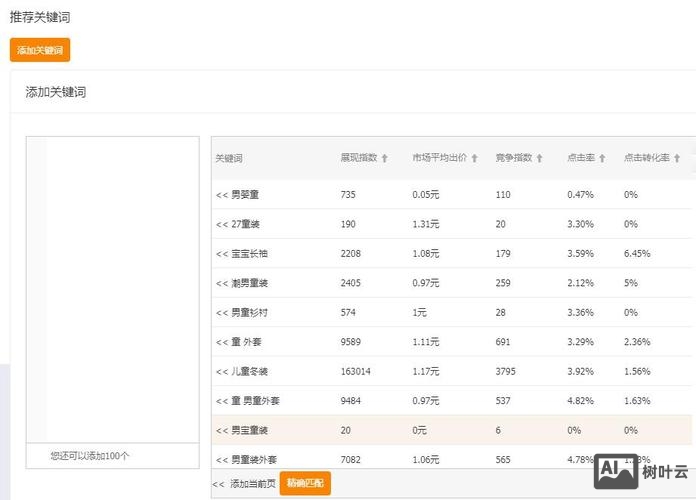
Task: Click the 推荐关键词 heading
Action: [40, 17]
